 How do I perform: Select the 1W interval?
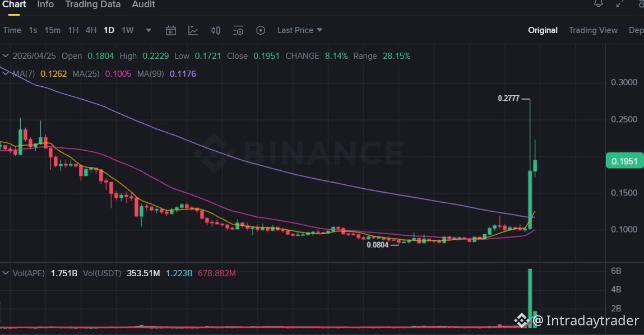click(x=128, y=30)
